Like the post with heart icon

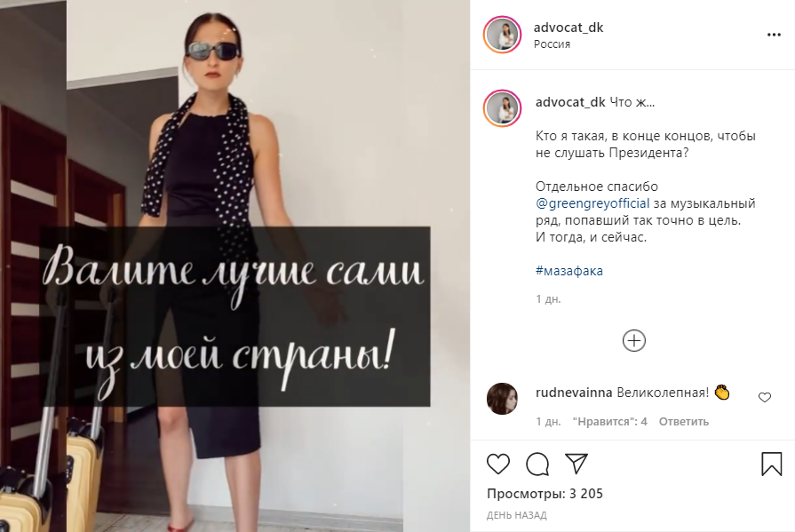(498, 464)
